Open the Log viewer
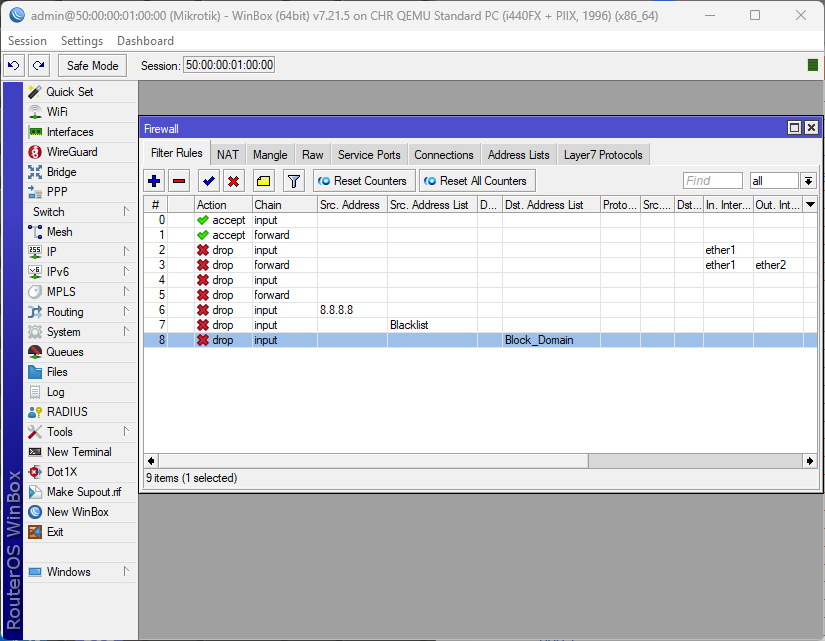825x641 pixels. tap(80, 392)
